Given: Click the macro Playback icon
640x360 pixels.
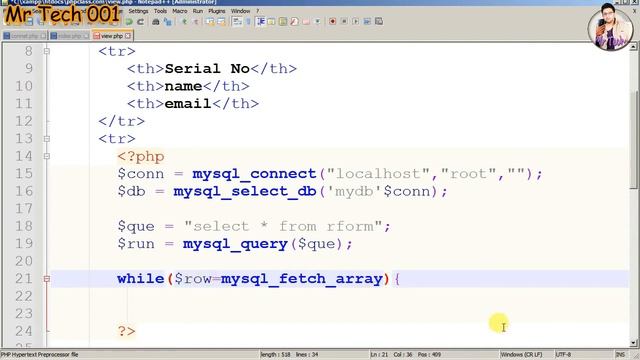Looking at the screenshot, I should point(356,22).
